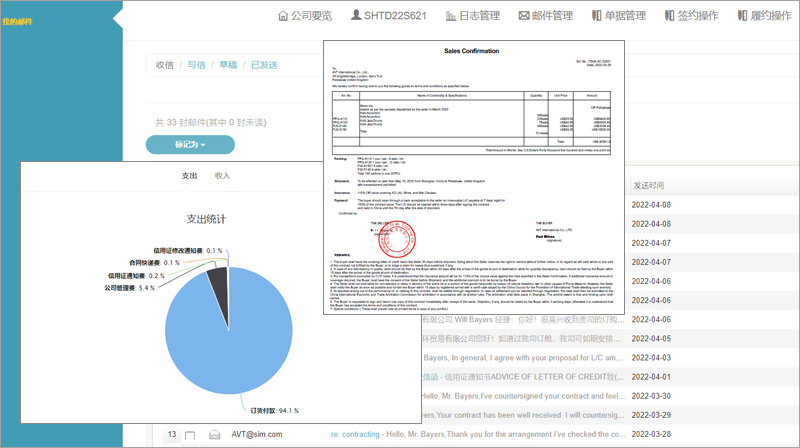Select the 支出 tab in chart panel
800x448 pixels.
click(x=189, y=175)
